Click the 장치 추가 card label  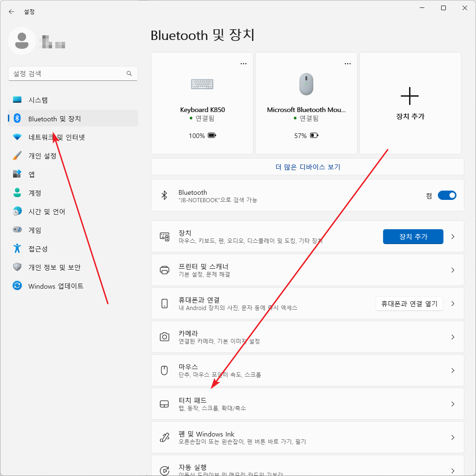410,116
